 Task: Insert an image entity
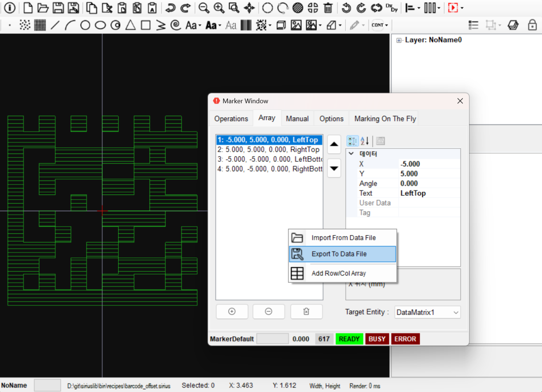pyautogui.click(x=296, y=25)
